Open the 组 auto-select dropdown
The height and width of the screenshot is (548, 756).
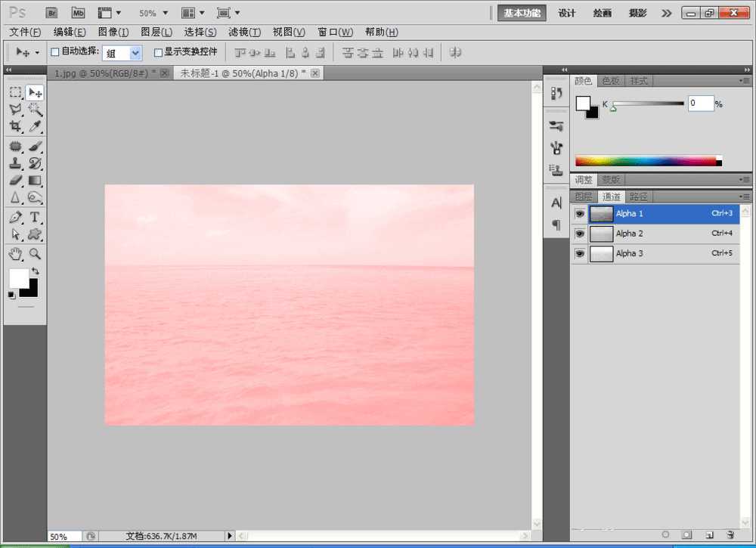click(x=135, y=53)
